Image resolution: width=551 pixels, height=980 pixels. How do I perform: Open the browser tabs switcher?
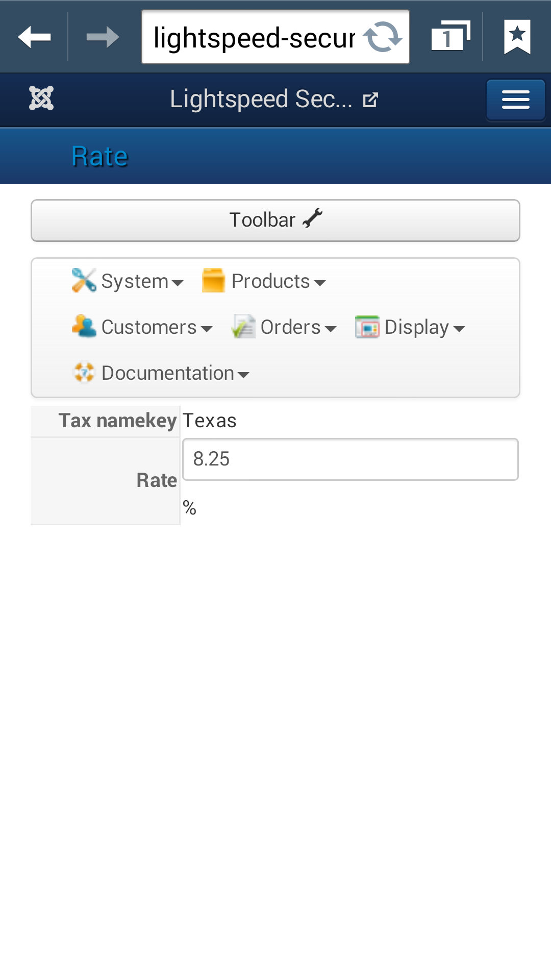[450, 37]
